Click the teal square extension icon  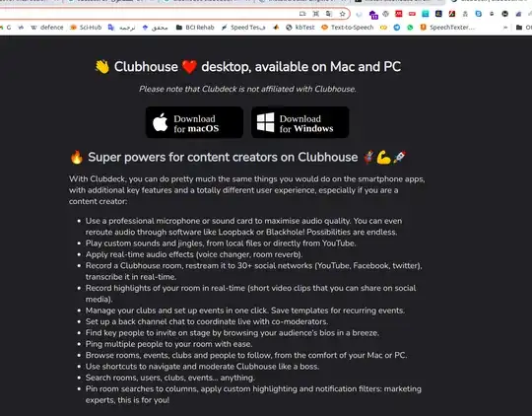pyautogui.click(x=426, y=14)
